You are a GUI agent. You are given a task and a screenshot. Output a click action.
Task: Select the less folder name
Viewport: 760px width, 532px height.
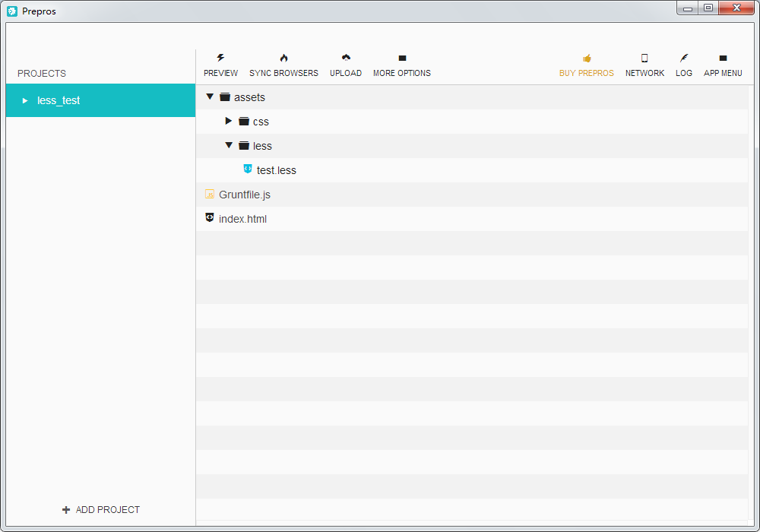[262, 146]
